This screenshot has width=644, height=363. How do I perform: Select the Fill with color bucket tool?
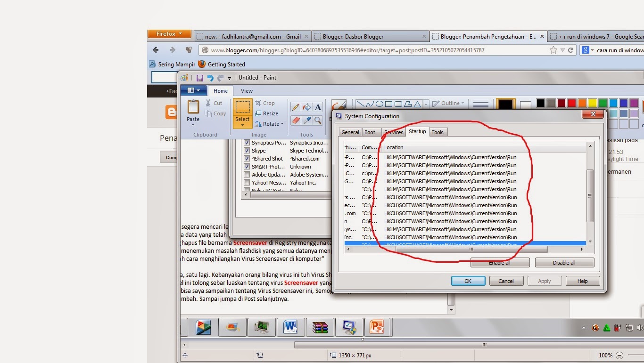[306, 106]
